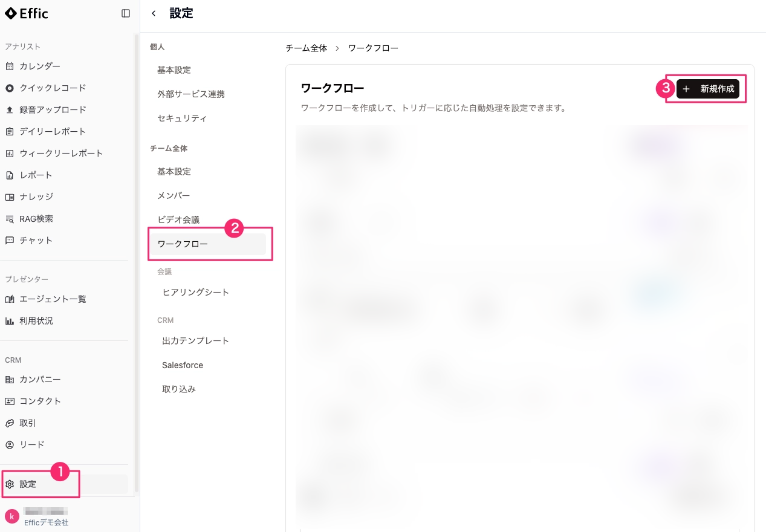Click the deal icon beside 取引
766x532 pixels.
pyautogui.click(x=10, y=423)
